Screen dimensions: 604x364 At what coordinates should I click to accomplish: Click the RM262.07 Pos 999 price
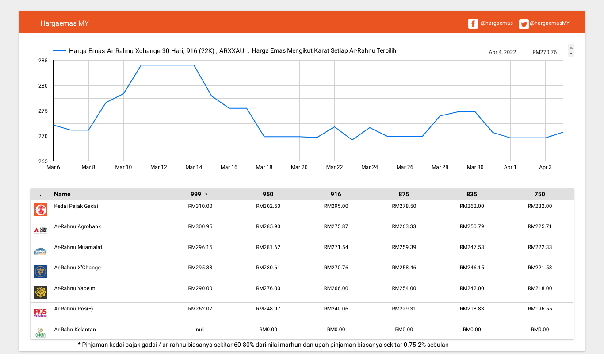pyautogui.click(x=200, y=309)
